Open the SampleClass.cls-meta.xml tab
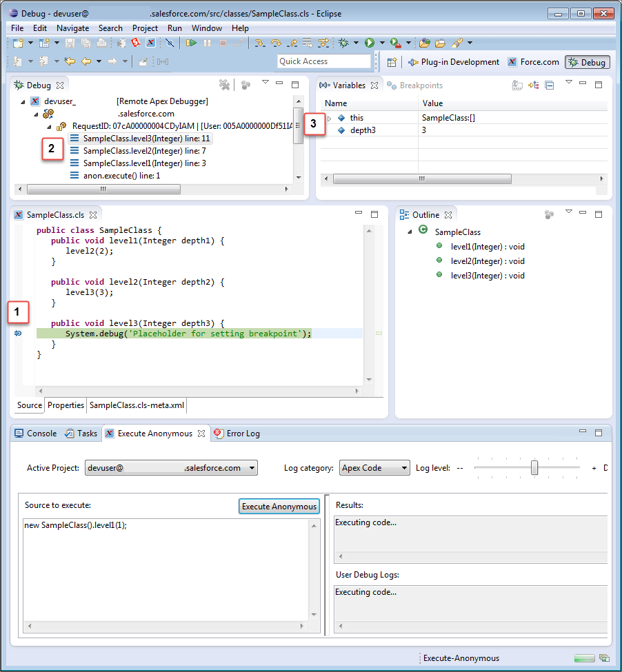The width and height of the screenshot is (622, 672). [x=137, y=405]
